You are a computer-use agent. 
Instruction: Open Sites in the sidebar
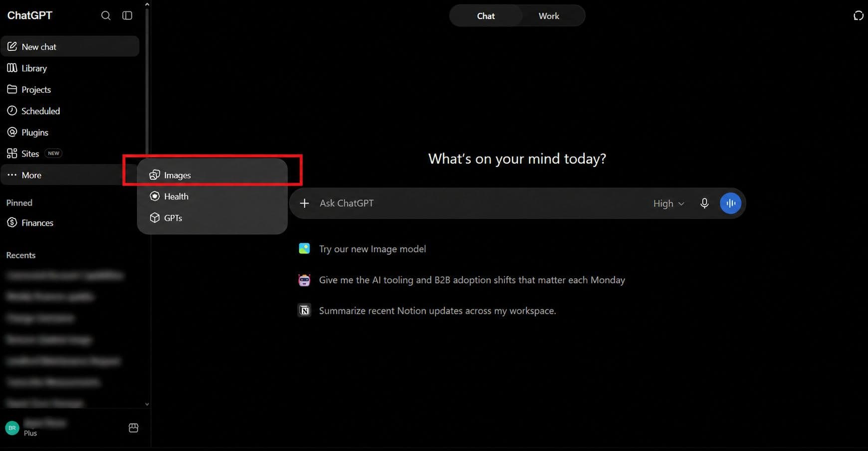coord(70,154)
